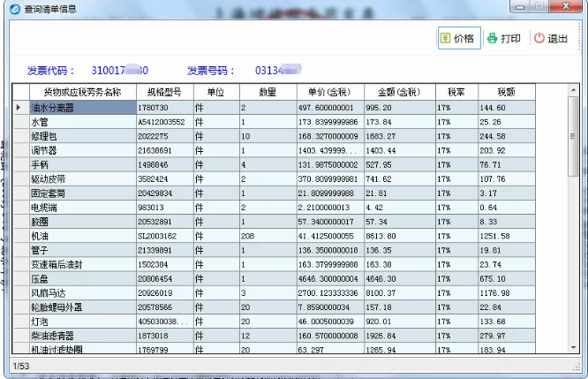
Task: Select the 机油 cell
Action: [x=82, y=236]
